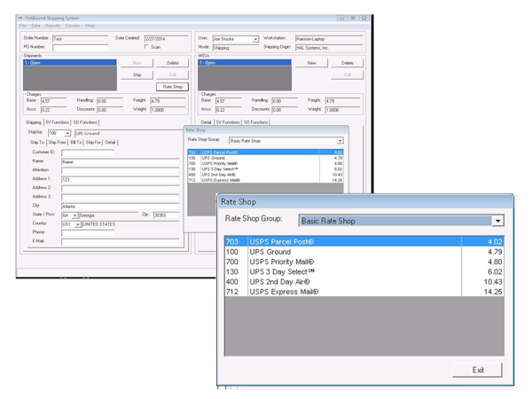Select SO Functions tab in MSUs panel
This screenshot has width=532, height=399.
[256, 122]
